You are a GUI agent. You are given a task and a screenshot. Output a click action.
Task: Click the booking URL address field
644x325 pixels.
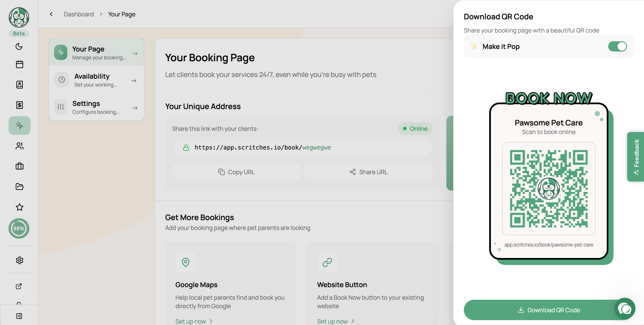click(302, 148)
